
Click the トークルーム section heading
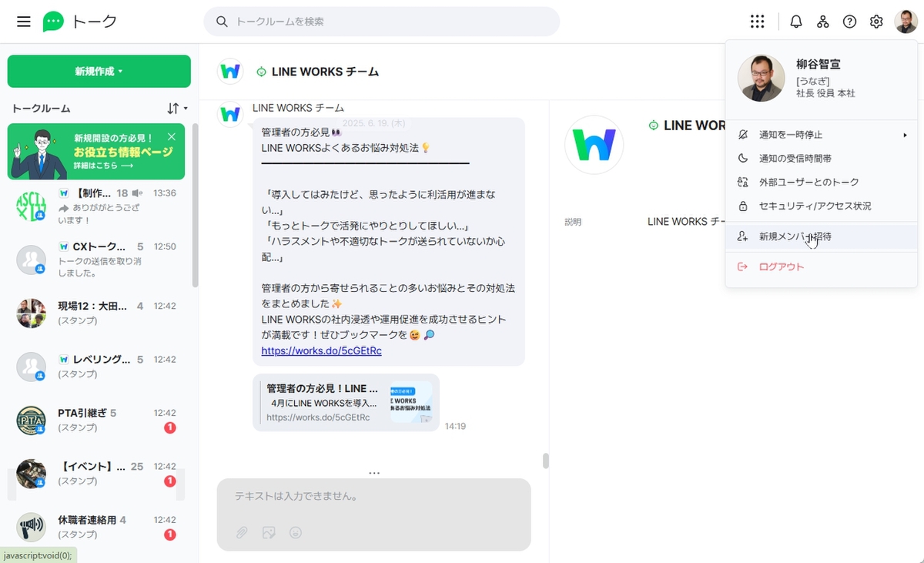41,109
